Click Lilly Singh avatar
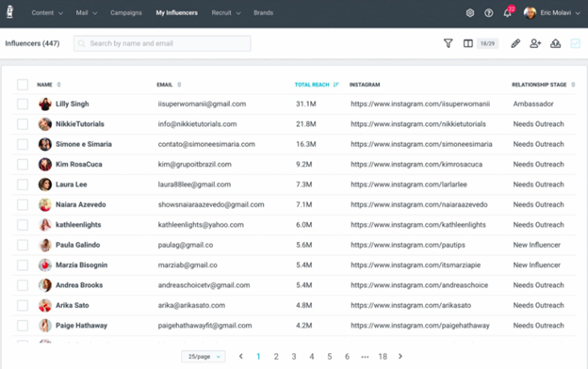 45,104
